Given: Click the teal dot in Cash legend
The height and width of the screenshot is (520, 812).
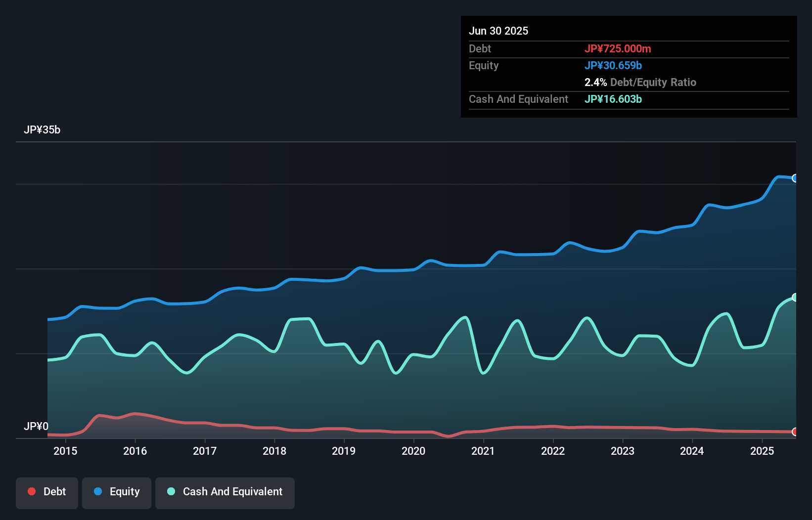Looking at the screenshot, I should [x=171, y=491].
